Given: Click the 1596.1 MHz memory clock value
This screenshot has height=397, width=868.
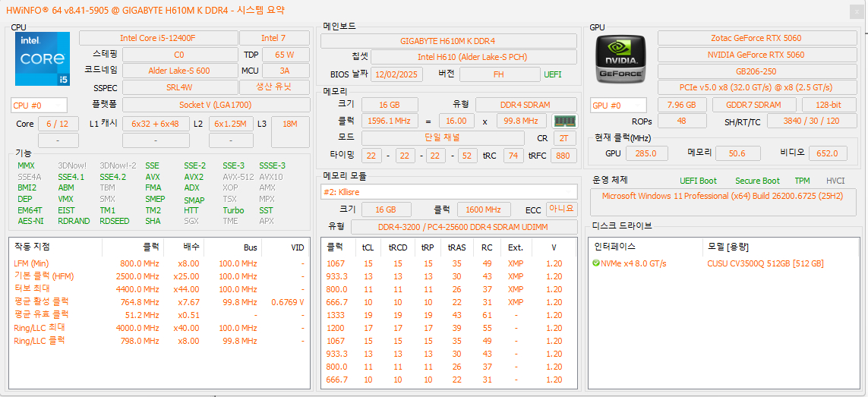Looking at the screenshot, I should coord(390,121).
